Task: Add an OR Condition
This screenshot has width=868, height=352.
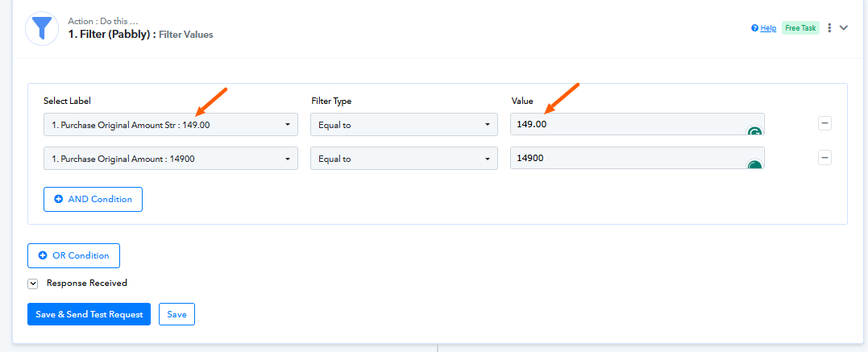Action: click(x=73, y=255)
